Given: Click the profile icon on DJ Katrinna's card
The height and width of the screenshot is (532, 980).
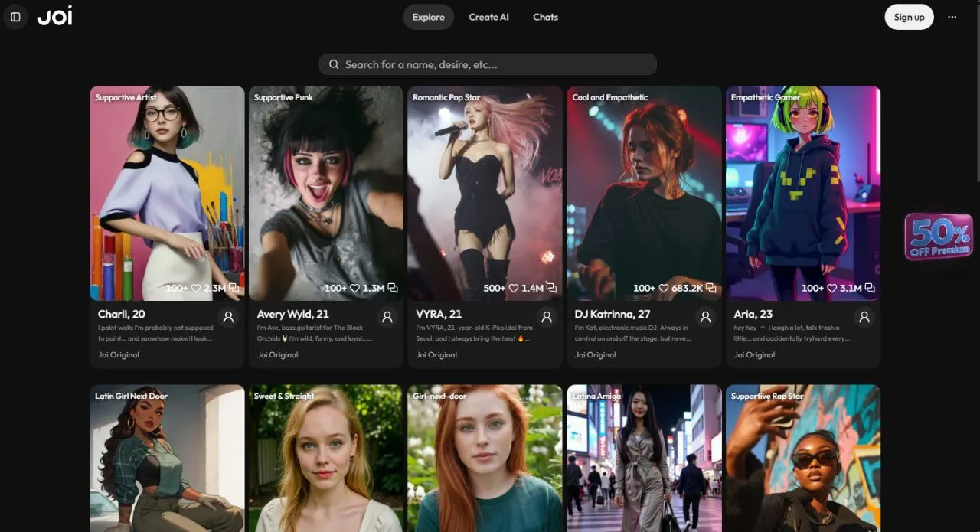Looking at the screenshot, I should [x=706, y=317].
